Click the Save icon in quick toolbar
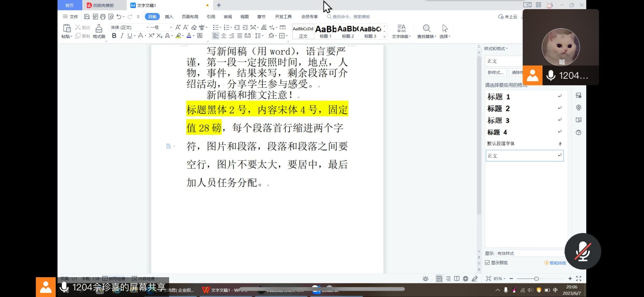The height and width of the screenshot is (297, 644). 87,17
